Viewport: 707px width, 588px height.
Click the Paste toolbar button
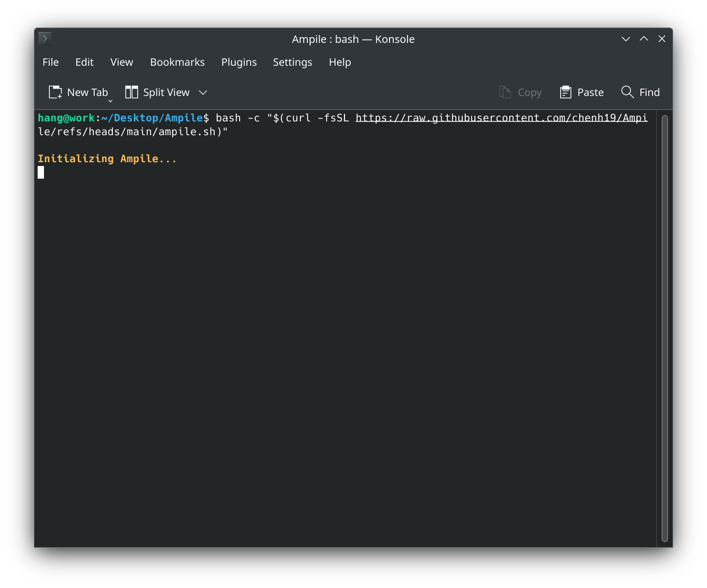pyautogui.click(x=582, y=92)
